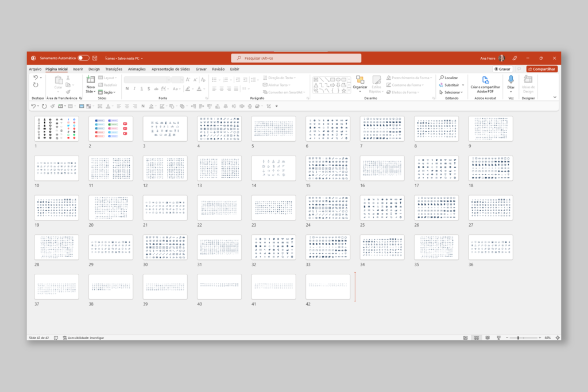
Task: Click the pen icon next to profile picture
Action: [x=515, y=58]
